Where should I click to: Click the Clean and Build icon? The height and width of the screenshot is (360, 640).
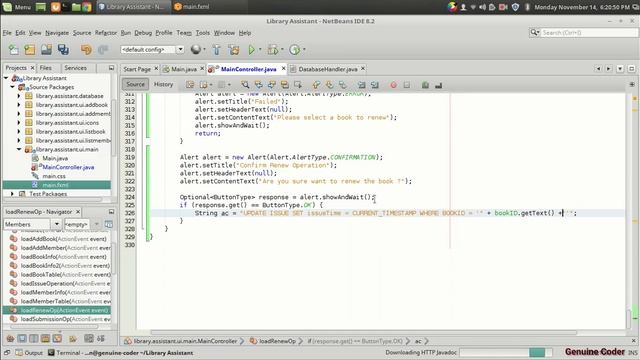(234, 50)
